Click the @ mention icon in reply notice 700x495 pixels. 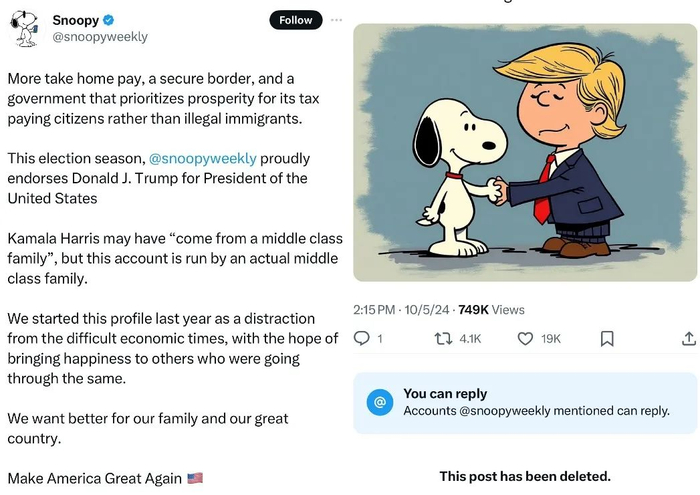379,402
